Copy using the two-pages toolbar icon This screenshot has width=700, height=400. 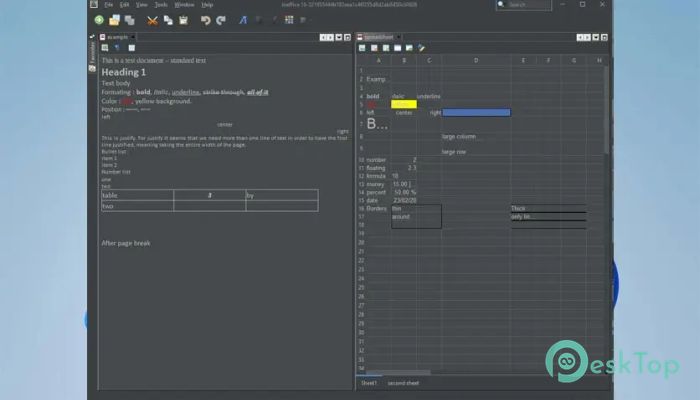click(x=168, y=20)
